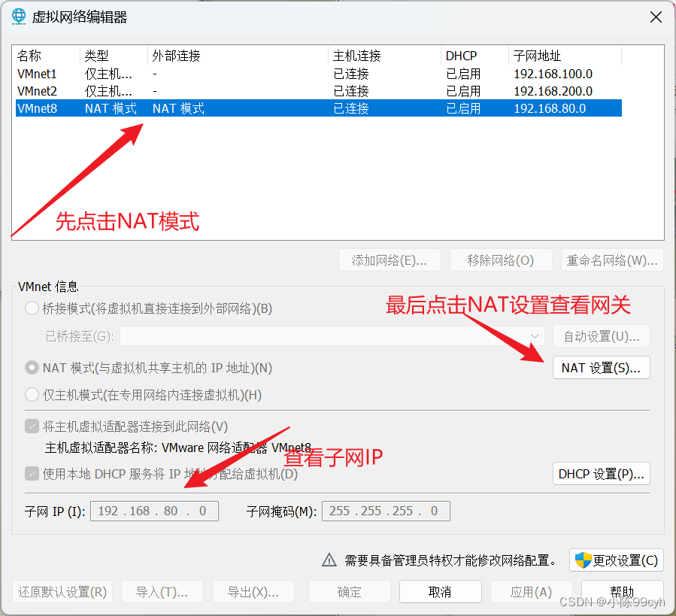Click 仅主机... type cell of VMnet2
Image resolution: width=676 pixels, height=616 pixels.
[x=108, y=91]
